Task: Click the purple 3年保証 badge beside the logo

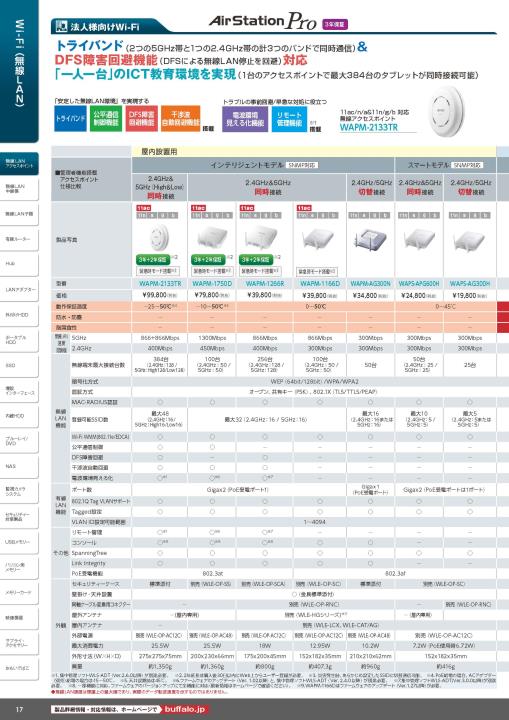Action: (334, 24)
